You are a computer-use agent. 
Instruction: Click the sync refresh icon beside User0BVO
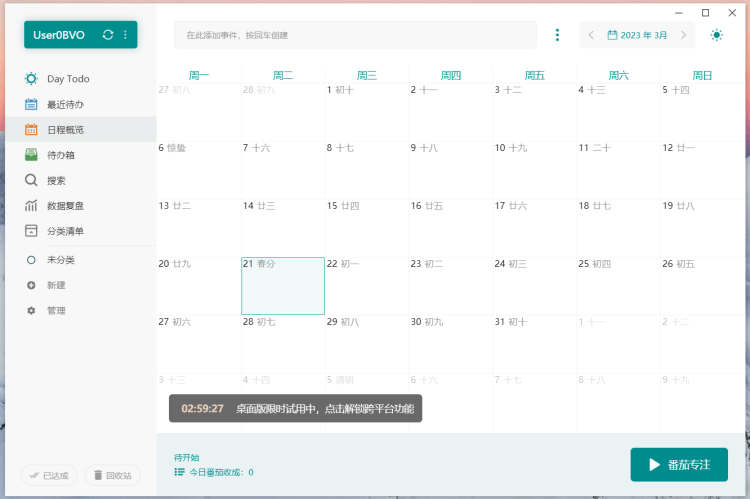click(108, 35)
